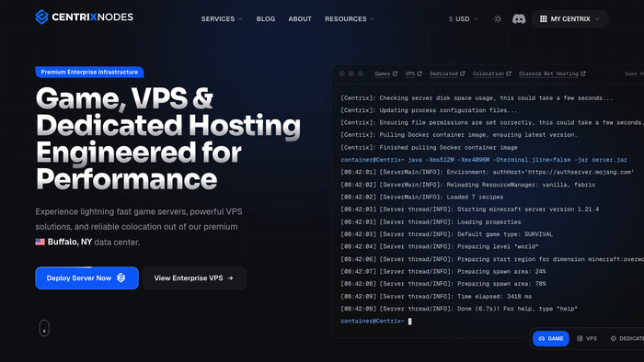Open the Colocation link in terminal header
This screenshot has height=362, width=644.
point(491,74)
